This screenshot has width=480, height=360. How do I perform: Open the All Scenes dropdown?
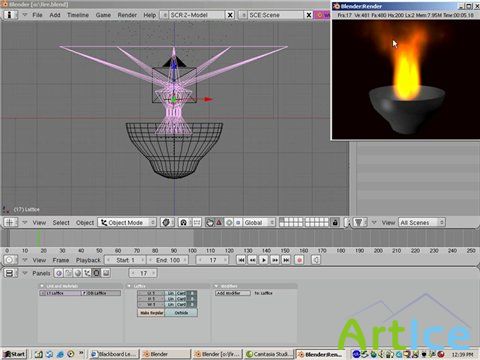click(x=422, y=222)
